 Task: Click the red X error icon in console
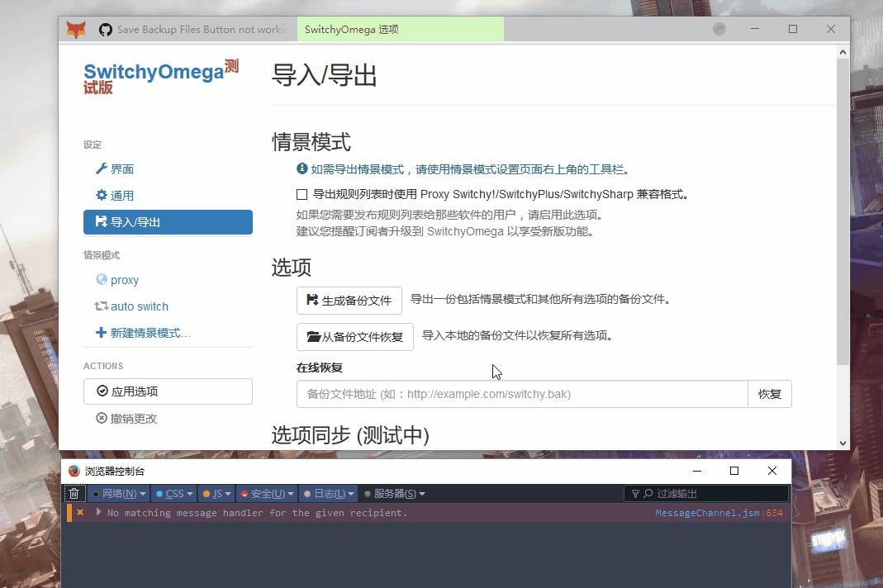coord(80,513)
